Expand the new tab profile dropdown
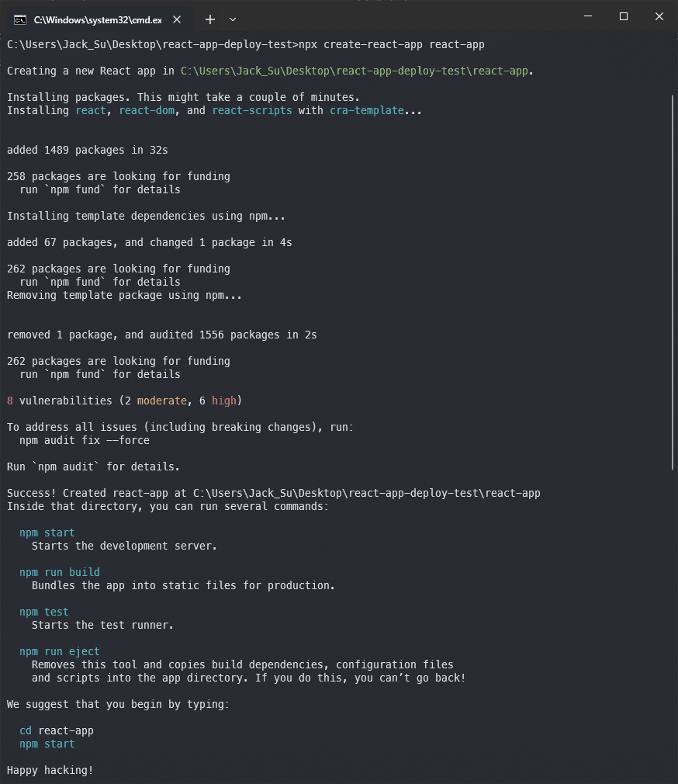 pyautogui.click(x=233, y=19)
